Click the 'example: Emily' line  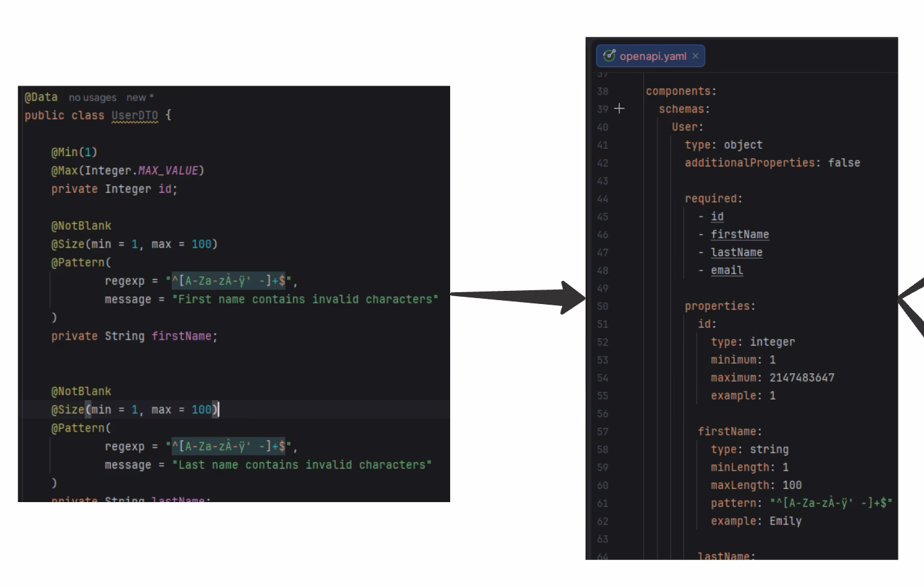[x=756, y=521]
